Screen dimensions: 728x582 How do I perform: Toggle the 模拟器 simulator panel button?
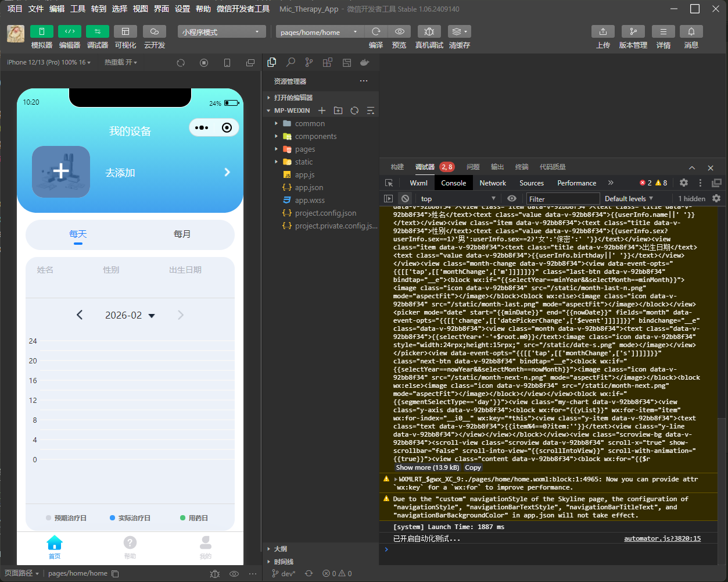[x=41, y=31]
